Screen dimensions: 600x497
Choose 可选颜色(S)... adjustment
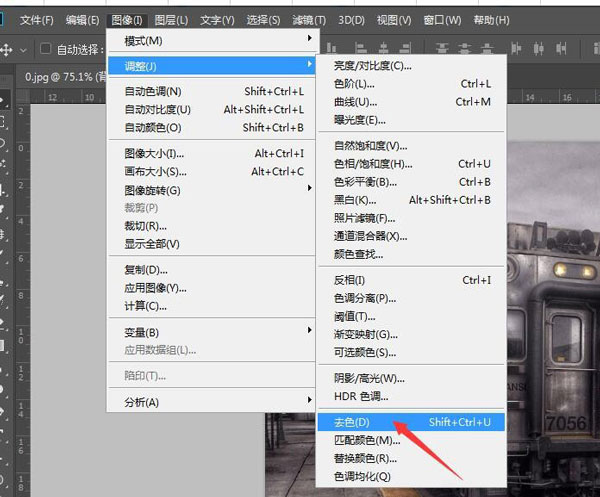tap(411, 352)
